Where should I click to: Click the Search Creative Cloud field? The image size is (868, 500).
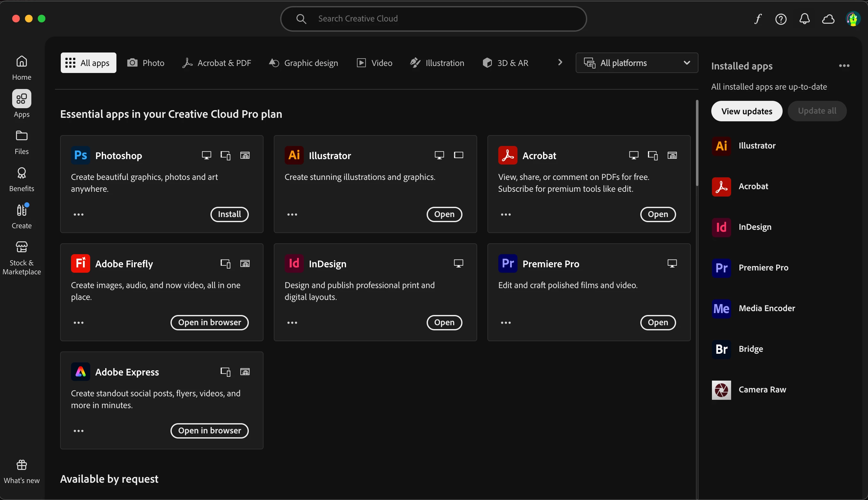(433, 19)
